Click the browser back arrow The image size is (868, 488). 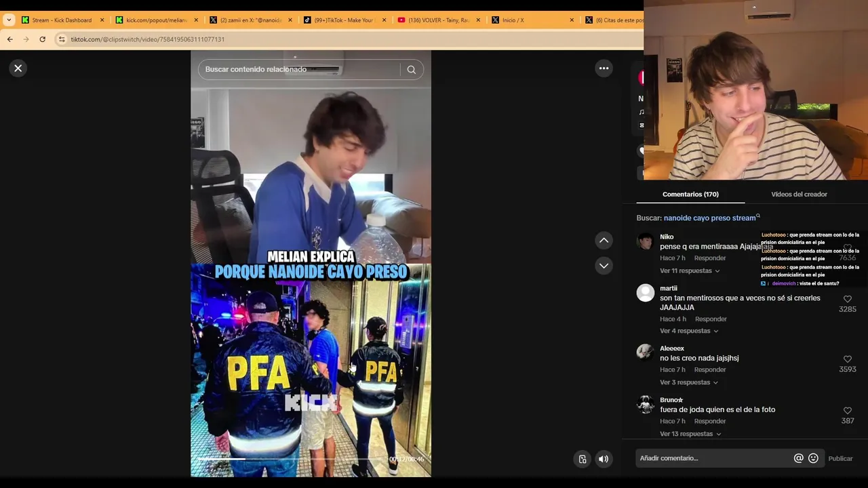(x=9, y=39)
